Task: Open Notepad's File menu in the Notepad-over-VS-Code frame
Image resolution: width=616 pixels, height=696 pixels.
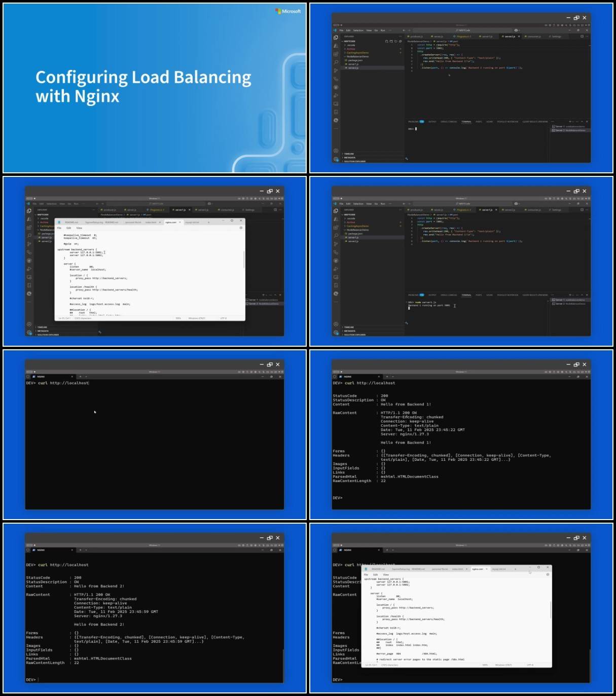Action: click(59, 228)
